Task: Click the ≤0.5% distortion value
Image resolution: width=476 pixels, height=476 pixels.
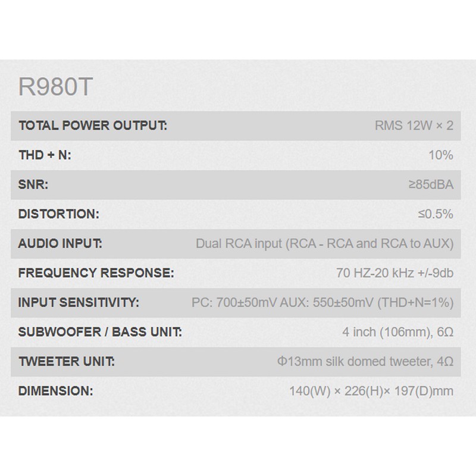Action: click(x=436, y=214)
